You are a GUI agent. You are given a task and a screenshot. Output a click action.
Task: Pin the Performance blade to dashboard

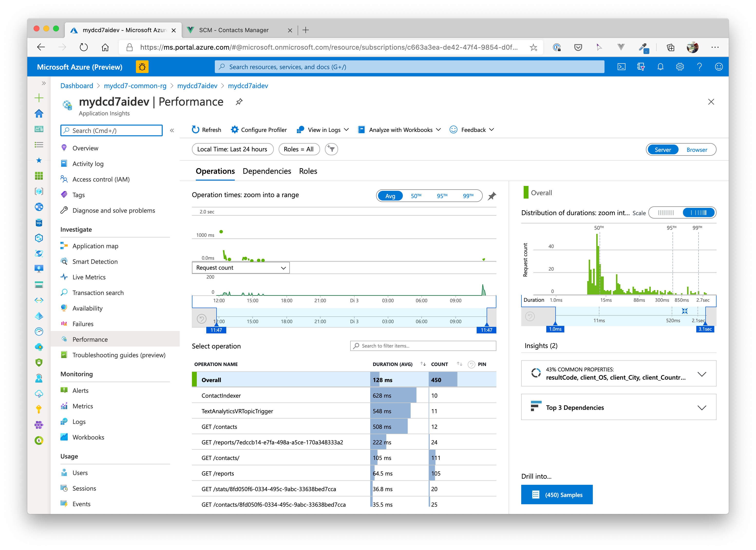pos(239,102)
